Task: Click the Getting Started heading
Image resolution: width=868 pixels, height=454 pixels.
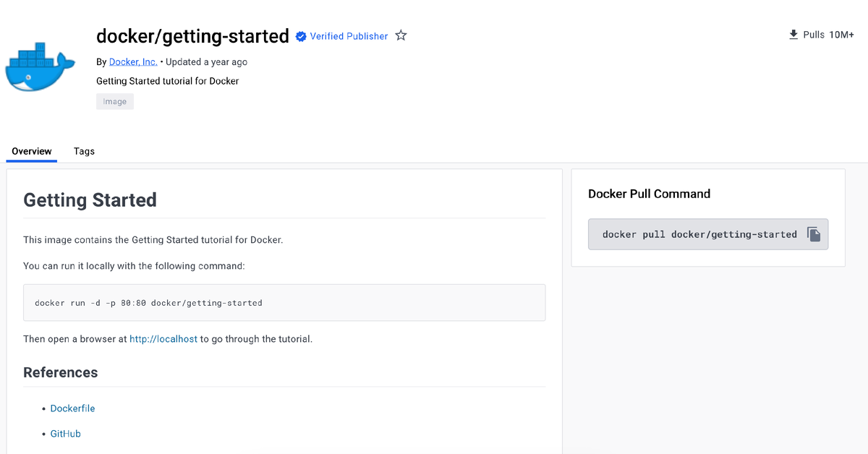Action: (x=90, y=200)
